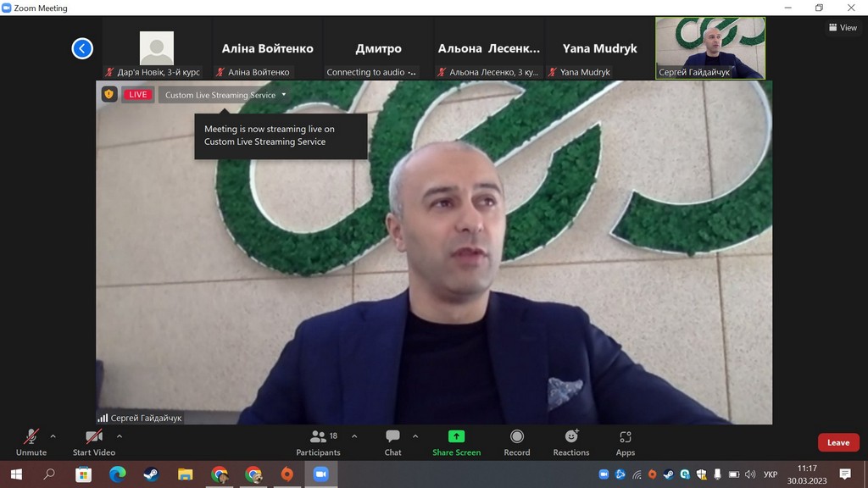868x488 pixels.
Task: Leave the meeting
Action: 837,442
